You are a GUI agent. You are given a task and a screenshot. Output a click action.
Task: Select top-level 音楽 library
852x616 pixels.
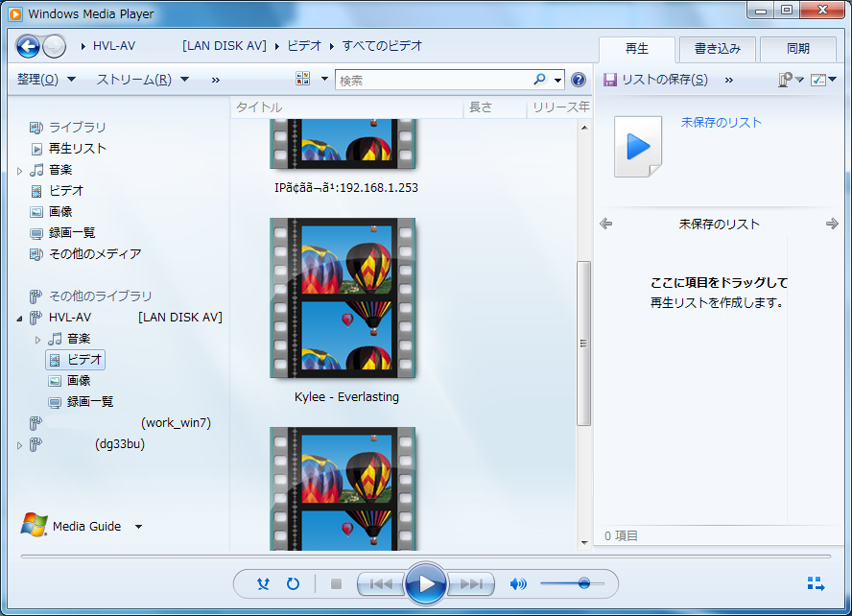point(60,170)
